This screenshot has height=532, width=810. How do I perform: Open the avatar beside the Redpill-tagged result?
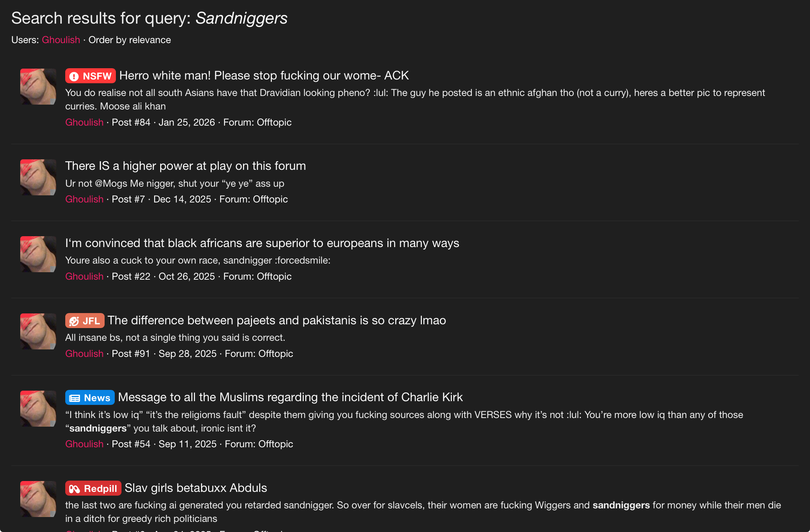tap(38, 499)
